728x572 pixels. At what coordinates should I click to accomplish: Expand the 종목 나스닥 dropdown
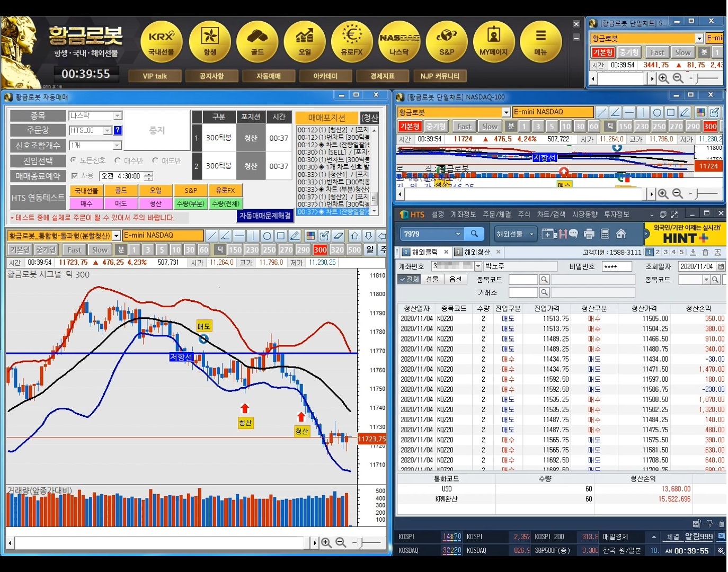118,115
